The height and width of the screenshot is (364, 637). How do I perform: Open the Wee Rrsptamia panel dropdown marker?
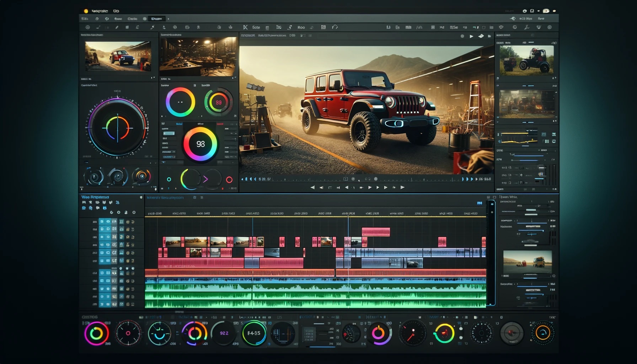tap(141, 197)
